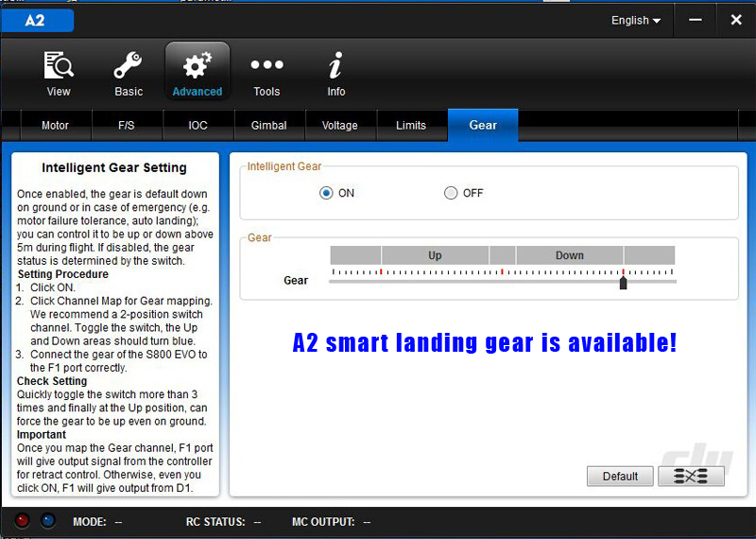Image resolution: width=756 pixels, height=539 pixels.
Task: Switch to the F/S tab
Action: point(127,126)
